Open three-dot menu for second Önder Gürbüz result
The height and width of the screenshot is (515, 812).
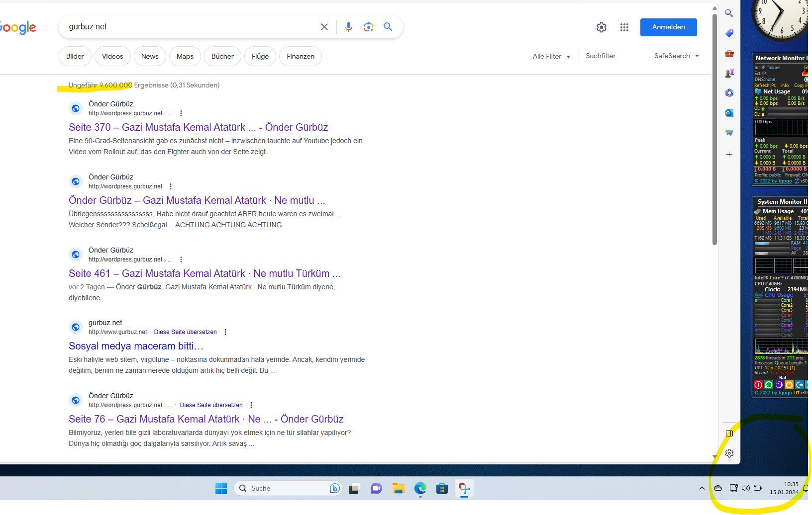tap(171, 186)
